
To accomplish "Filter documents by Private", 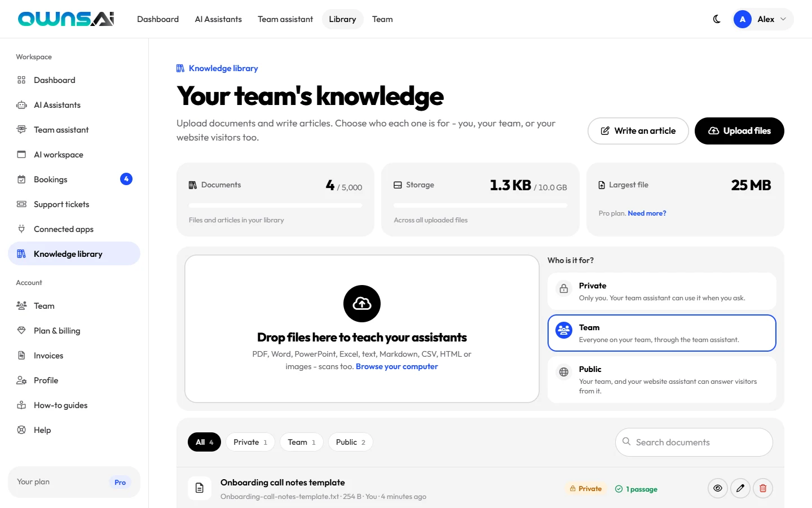I will (250, 442).
